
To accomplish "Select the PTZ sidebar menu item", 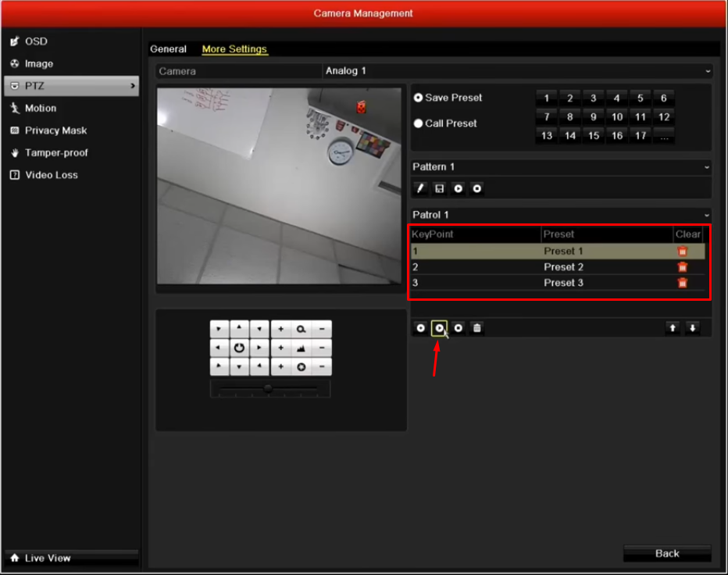I will 72,86.
